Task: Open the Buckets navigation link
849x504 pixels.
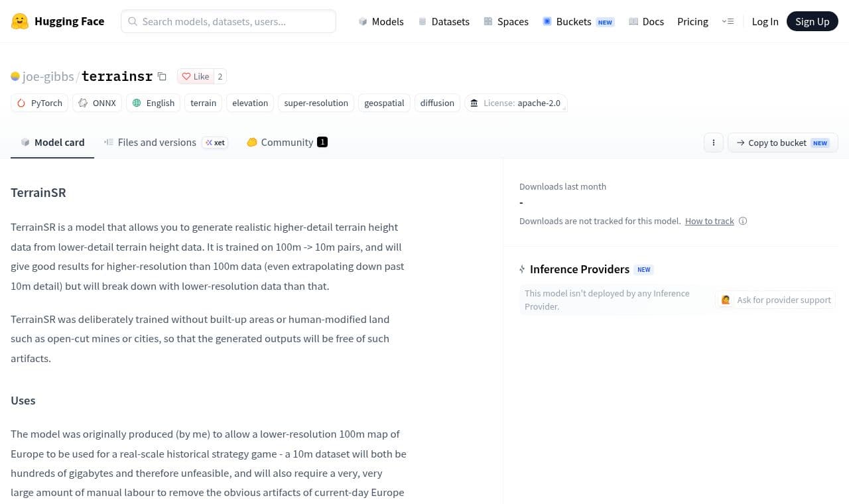Action: pos(578,21)
